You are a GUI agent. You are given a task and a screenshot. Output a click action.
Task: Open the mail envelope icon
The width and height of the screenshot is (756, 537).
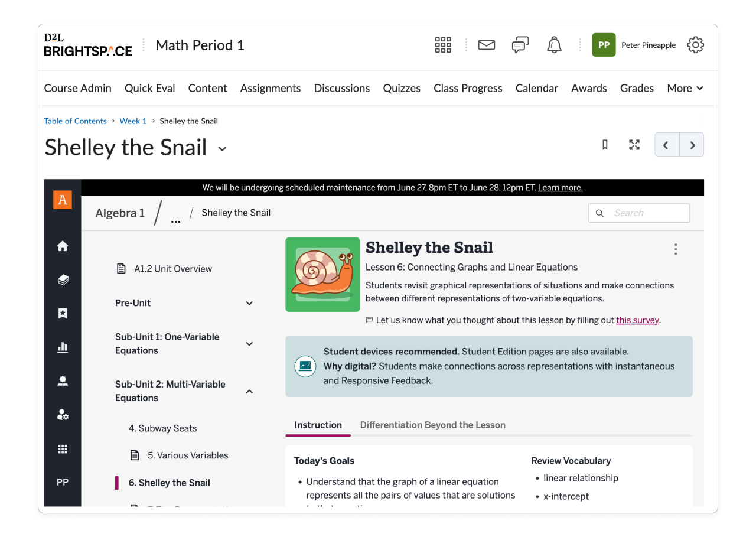(486, 45)
